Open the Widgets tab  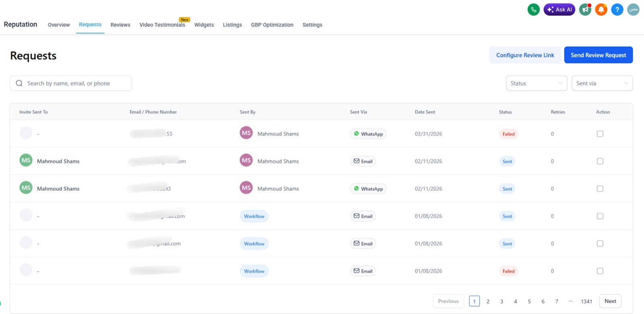(x=204, y=25)
